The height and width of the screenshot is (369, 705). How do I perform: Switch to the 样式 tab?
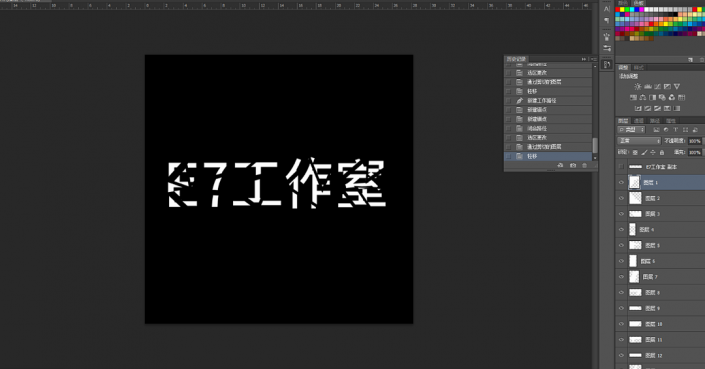[x=639, y=68]
